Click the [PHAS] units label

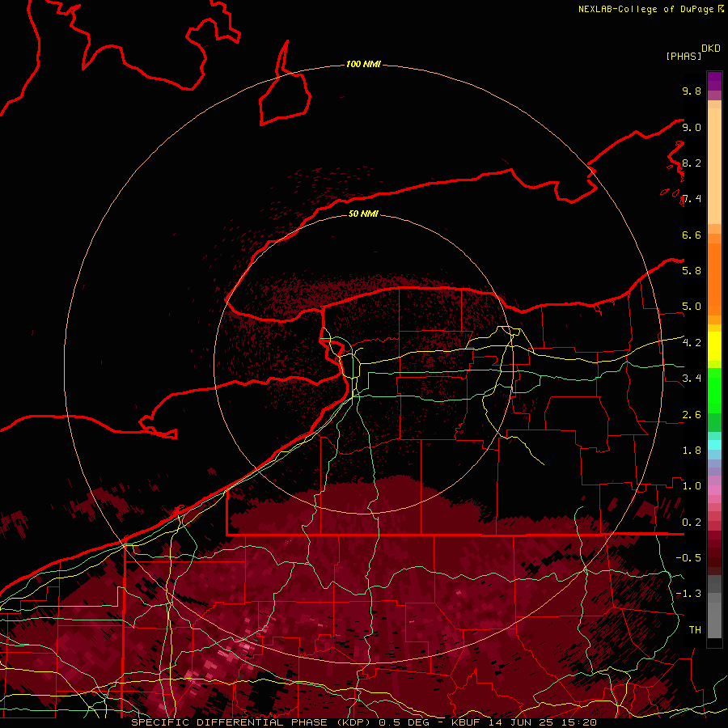pos(684,56)
